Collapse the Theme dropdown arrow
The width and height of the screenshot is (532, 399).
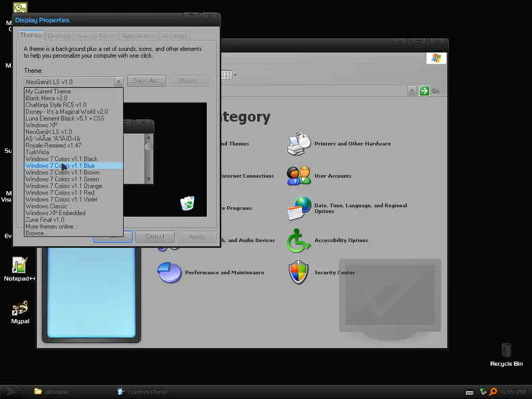pos(118,82)
